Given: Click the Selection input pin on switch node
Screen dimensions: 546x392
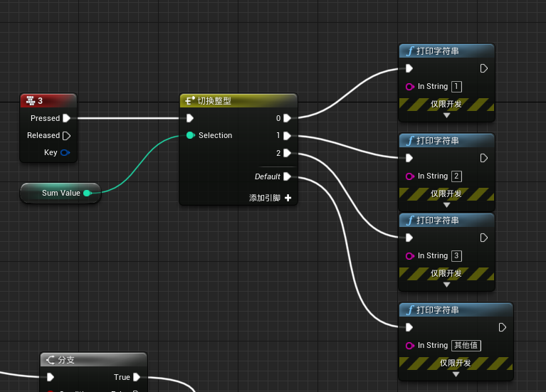Looking at the screenshot, I should 190,135.
